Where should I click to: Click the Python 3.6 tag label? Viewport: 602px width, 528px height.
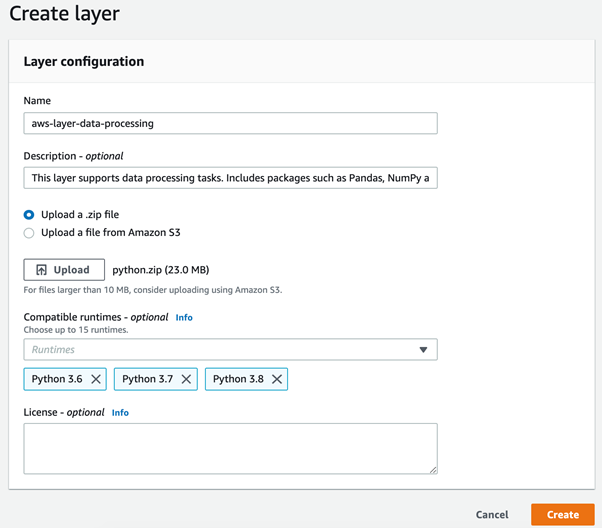[57, 379]
